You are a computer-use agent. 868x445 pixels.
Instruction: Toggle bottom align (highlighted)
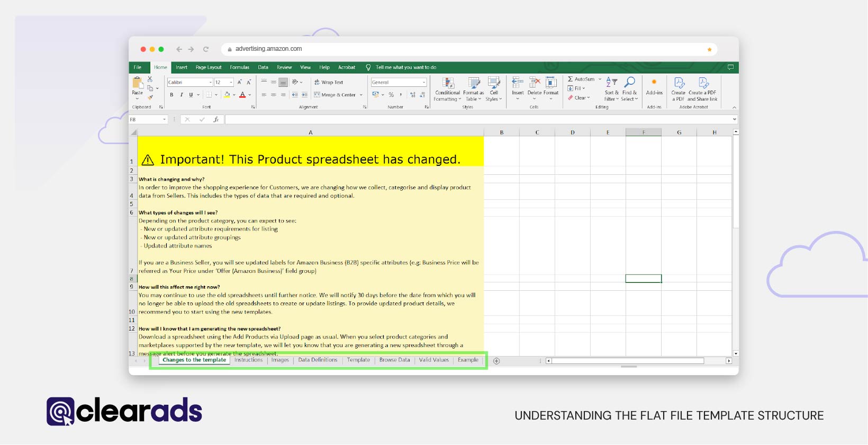[283, 82]
